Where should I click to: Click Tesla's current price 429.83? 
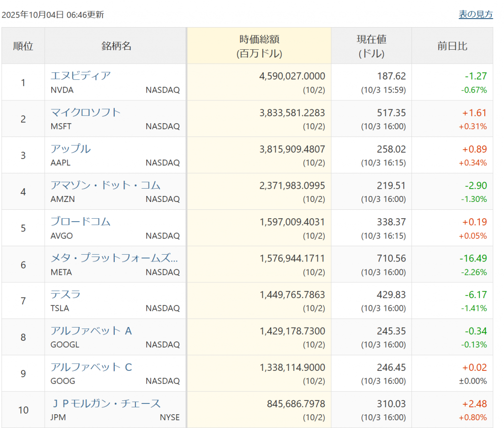click(x=391, y=295)
